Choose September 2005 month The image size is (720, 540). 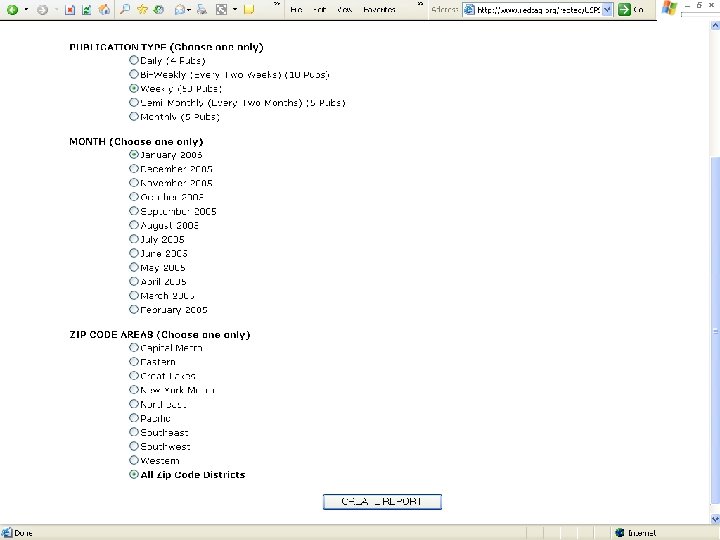[134, 211]
